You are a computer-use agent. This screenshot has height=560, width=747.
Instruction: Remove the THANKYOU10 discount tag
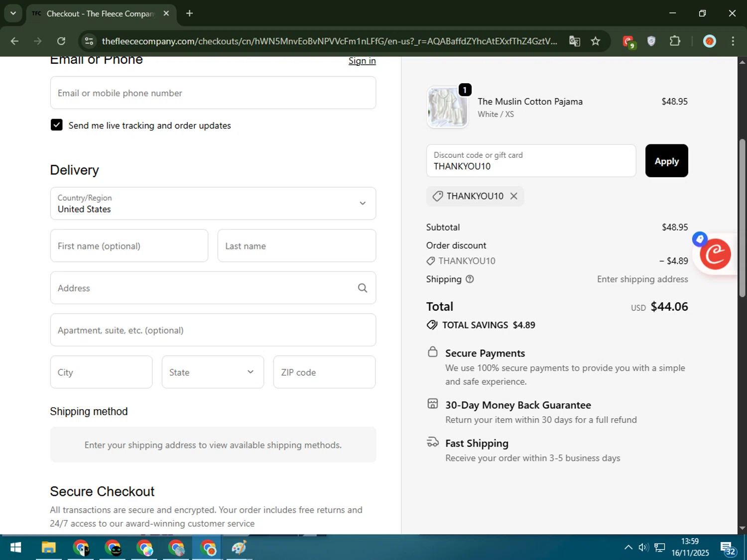coord(513,196)
